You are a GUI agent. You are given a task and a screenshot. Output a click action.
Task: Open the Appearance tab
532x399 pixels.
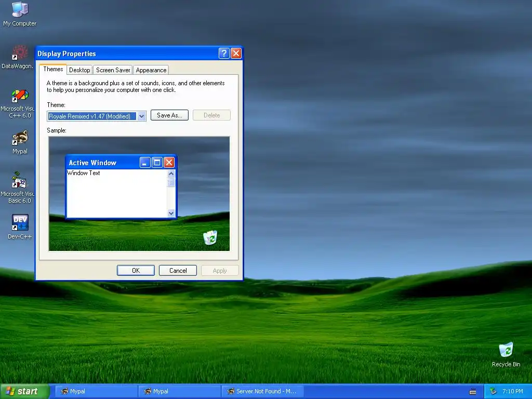(151, 70)
